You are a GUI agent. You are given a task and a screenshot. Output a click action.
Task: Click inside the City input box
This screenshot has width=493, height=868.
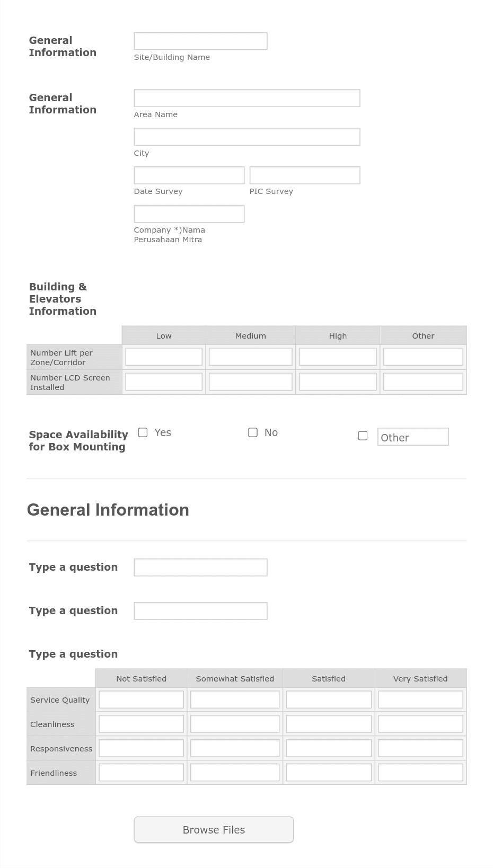(247, 136)
